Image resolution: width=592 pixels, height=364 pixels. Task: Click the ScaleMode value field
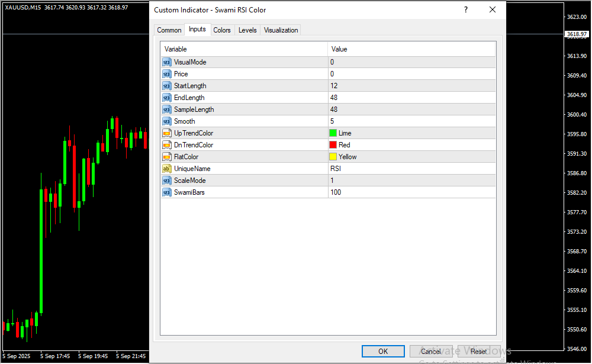tap(411, 181)
